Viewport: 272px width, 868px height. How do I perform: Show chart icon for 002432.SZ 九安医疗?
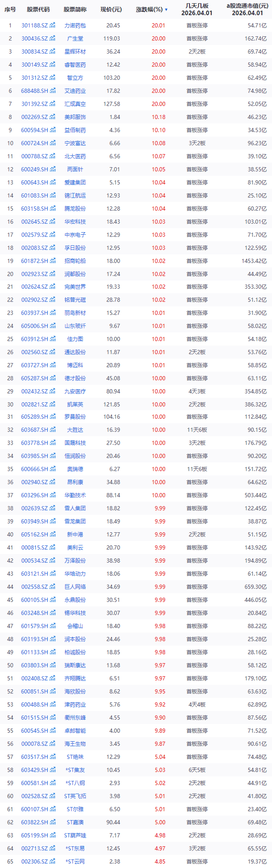53,391
